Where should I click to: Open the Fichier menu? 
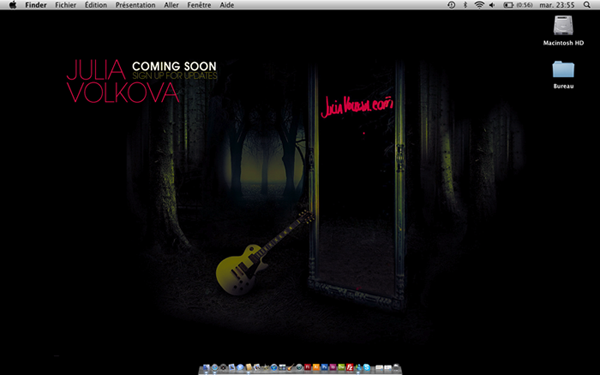[x=65, y=5]
